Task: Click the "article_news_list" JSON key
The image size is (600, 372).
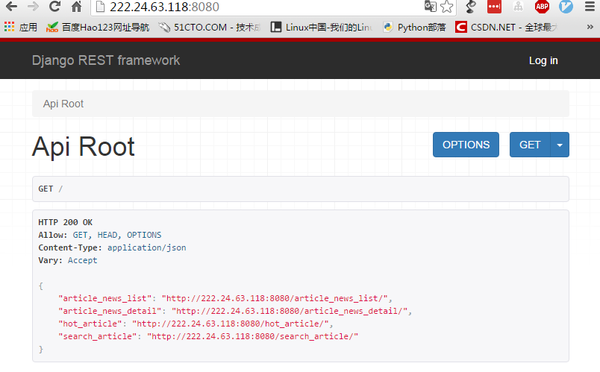Action: coord(105,298)
